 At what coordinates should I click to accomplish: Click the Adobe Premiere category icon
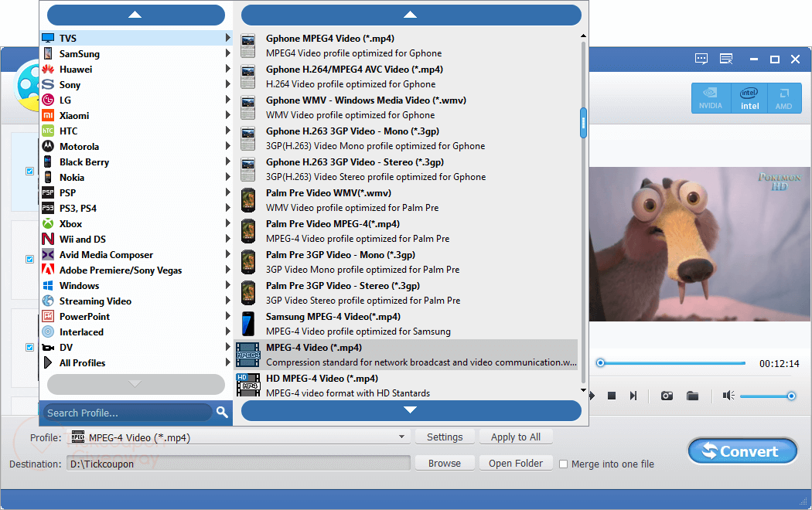pos(48,270)
